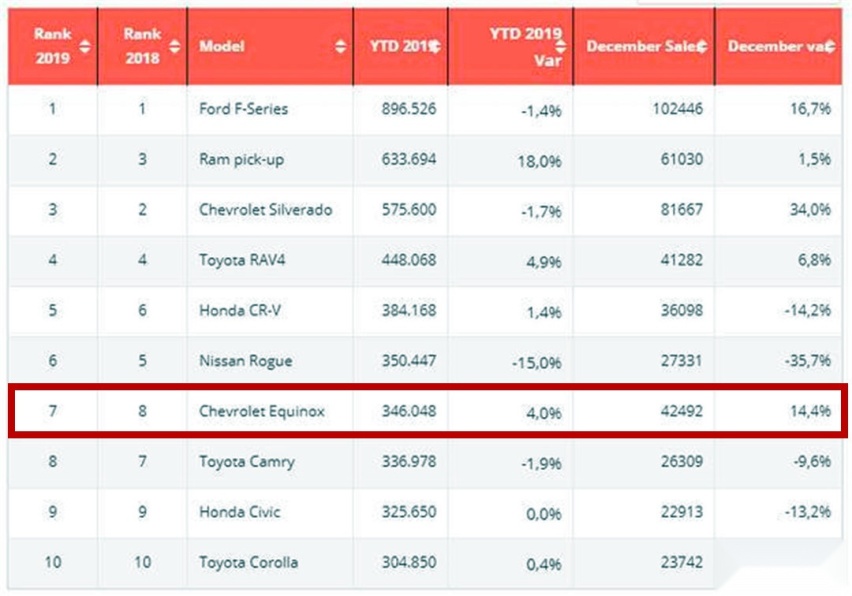Click the 16,7% December variation cell
The height and width of the screenshot is (596, 852).
[810, 109]
